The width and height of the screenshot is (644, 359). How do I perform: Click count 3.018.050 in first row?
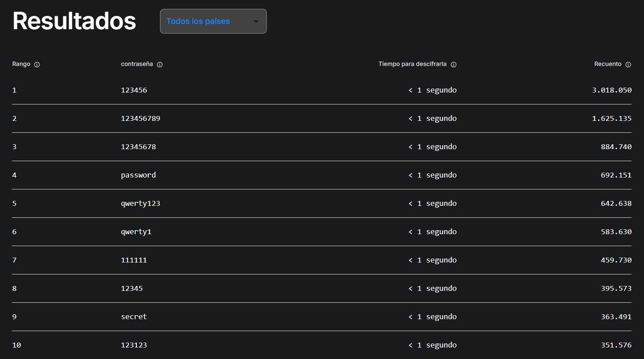click(612, 90)
